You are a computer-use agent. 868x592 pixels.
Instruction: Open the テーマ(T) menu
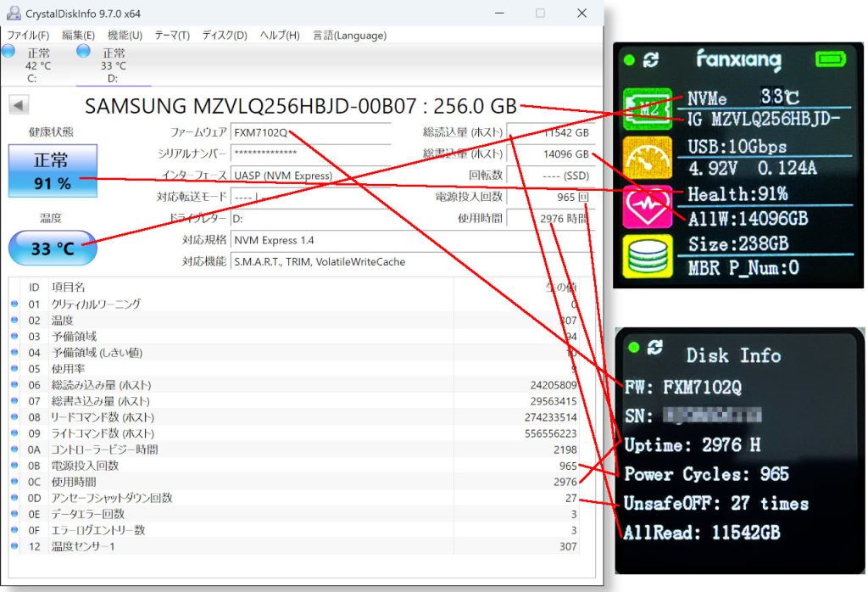pos(172,36)
